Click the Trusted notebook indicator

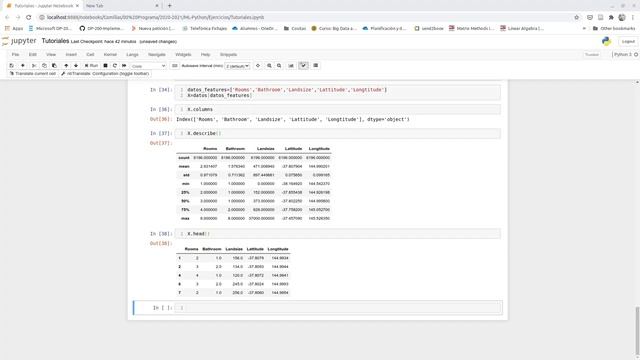click(x=592, y=55)
